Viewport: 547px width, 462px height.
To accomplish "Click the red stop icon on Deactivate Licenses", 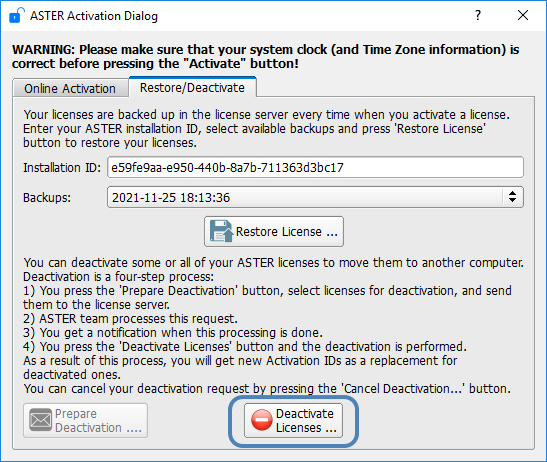I will pos(262,420).
